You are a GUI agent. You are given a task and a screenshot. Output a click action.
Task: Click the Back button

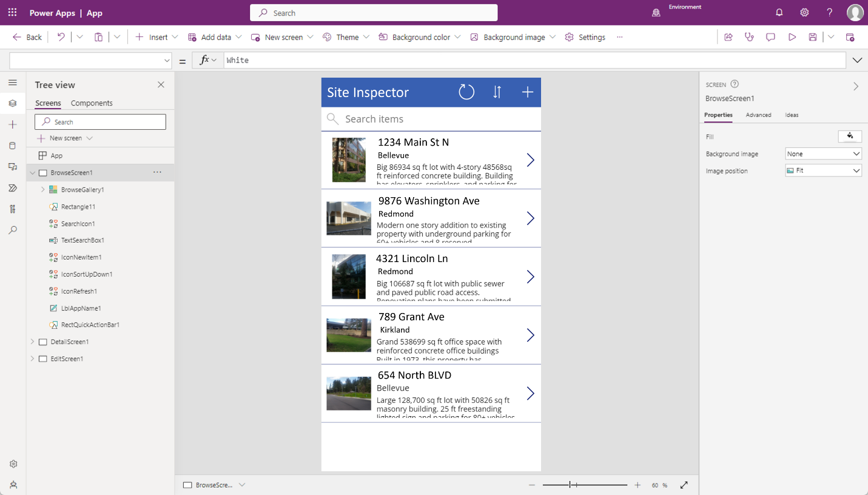[27, 37]
